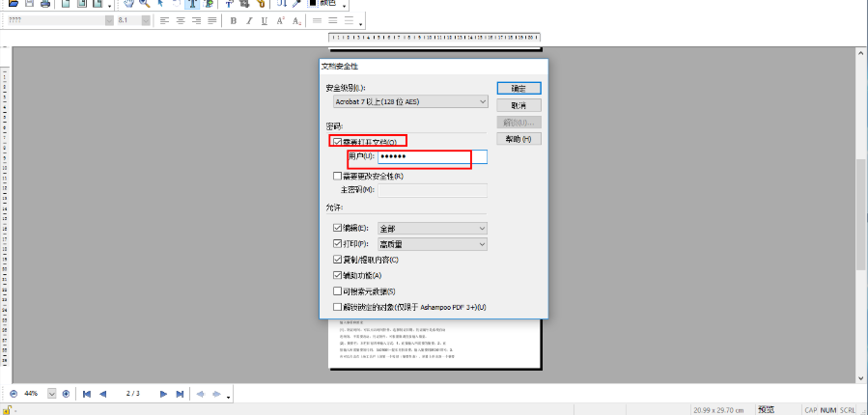
Task: Click the vertical scrollbar up arrow
Action: point(861,52)
